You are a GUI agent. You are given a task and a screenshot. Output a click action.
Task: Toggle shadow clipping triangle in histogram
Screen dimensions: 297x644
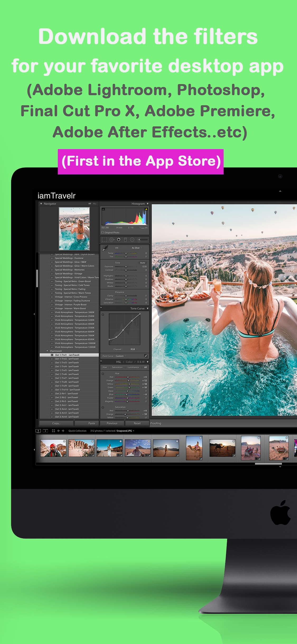coord(103,209)
